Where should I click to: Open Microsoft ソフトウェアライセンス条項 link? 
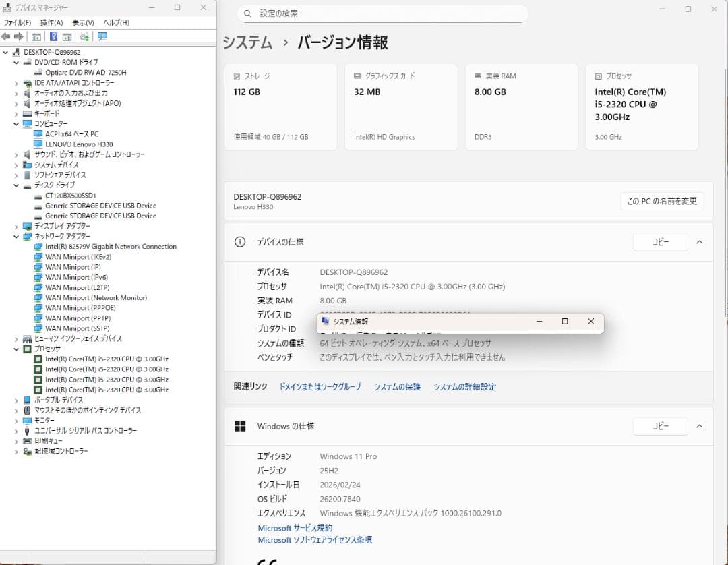315,540
